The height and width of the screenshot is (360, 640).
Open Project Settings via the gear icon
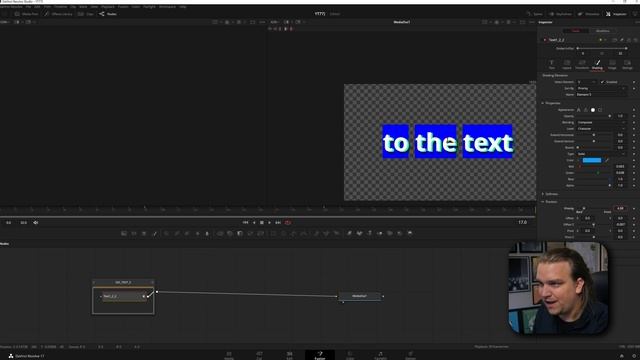(634, 356)
